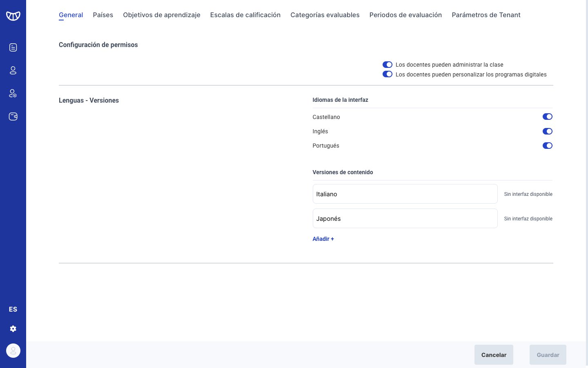
Task: Click the Cancelar button
Action: pyautogui.click(x=494, y=355)
